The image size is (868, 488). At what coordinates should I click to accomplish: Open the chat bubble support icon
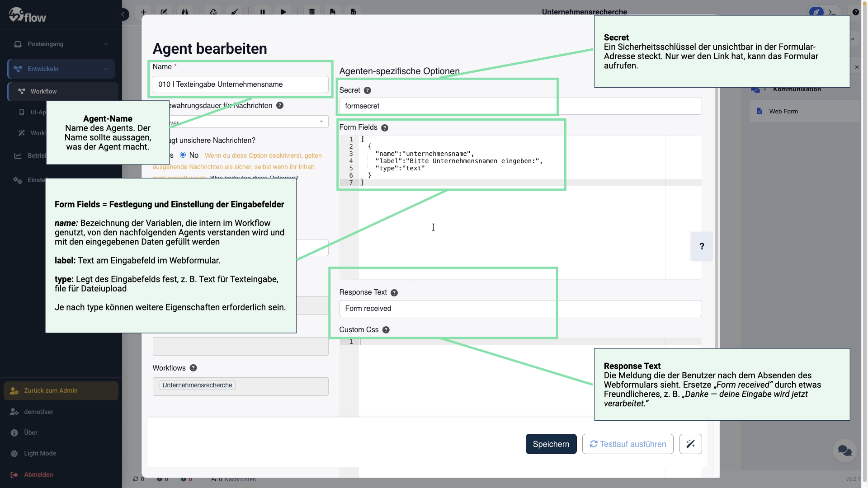coord(844,450)
